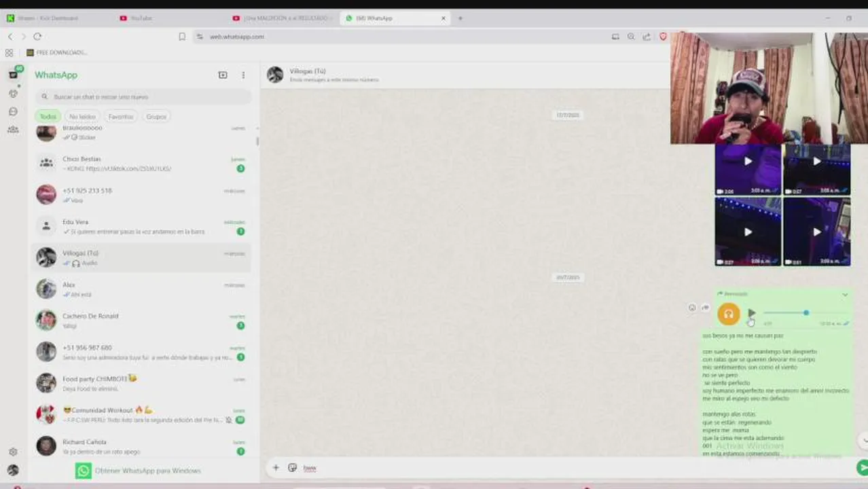Viewport: 868px width, 489px height.
Task: Open the Chats section in WhatsApp sidebar
Action: click(x=13, y=75)
